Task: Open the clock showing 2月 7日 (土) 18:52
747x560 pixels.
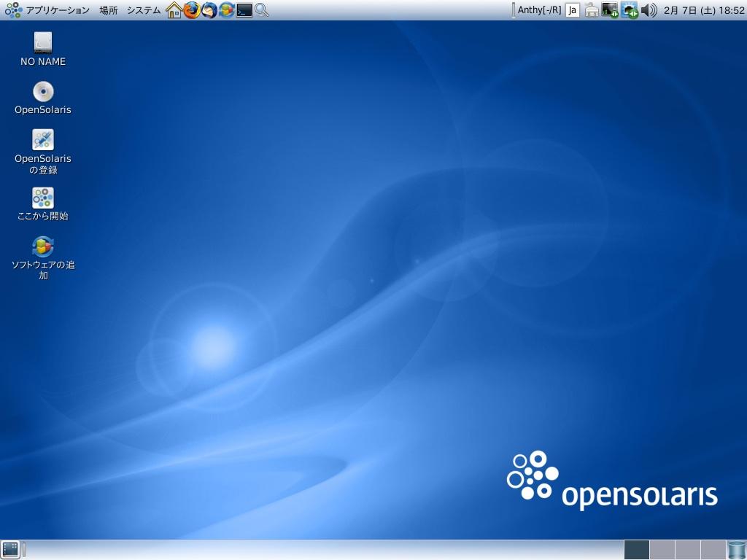Action: (x=704, y=10)
